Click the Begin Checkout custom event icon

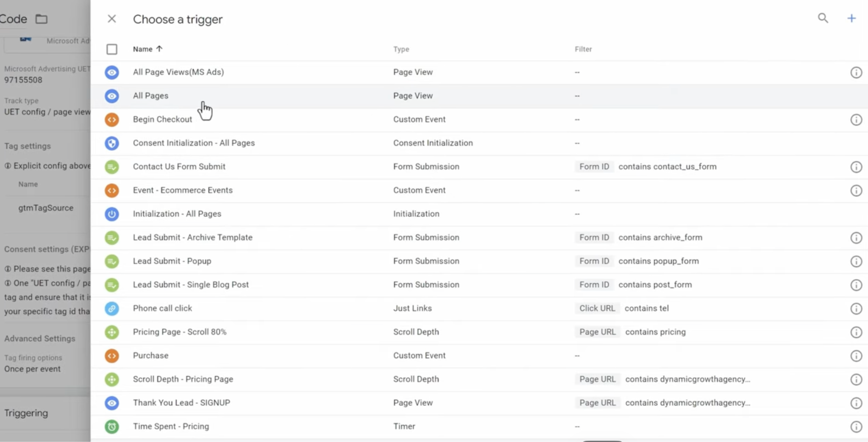[x=112, y=120]
